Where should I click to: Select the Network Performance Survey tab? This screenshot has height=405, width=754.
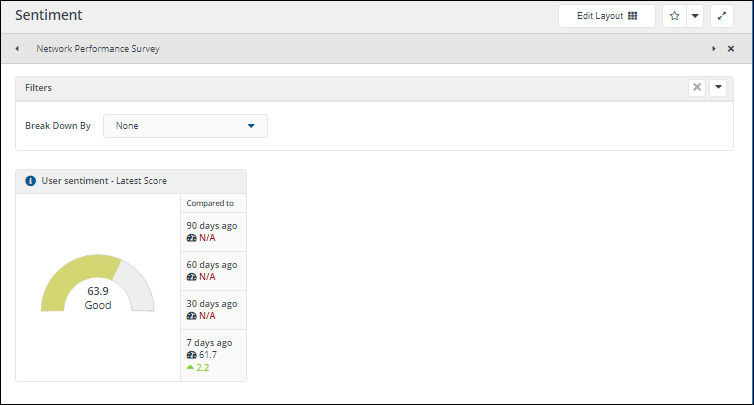(97, 48)
